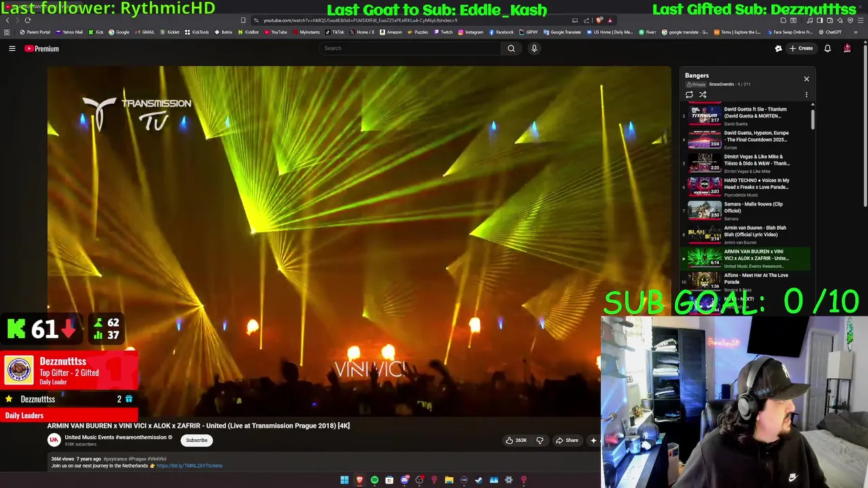This screenshot has width=868, height=488.
Task: Go to YouTube Premium home logo
Action: [x=42, y=49]
